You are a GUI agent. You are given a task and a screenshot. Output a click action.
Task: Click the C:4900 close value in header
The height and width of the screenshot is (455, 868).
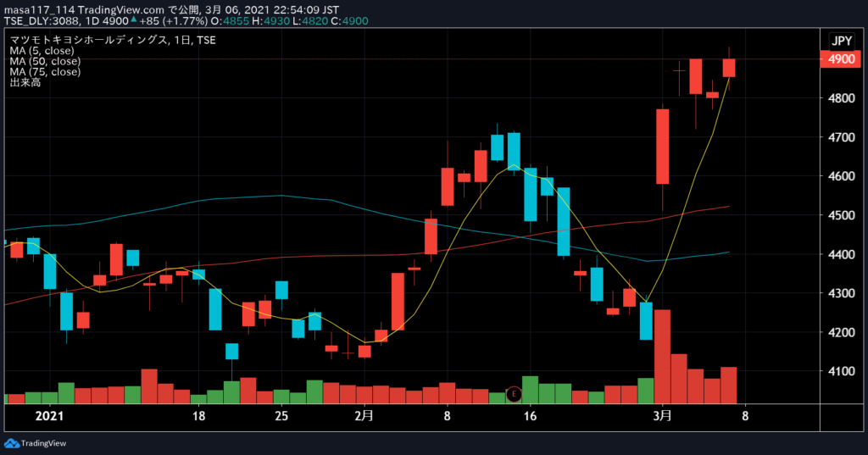[350, 21]
